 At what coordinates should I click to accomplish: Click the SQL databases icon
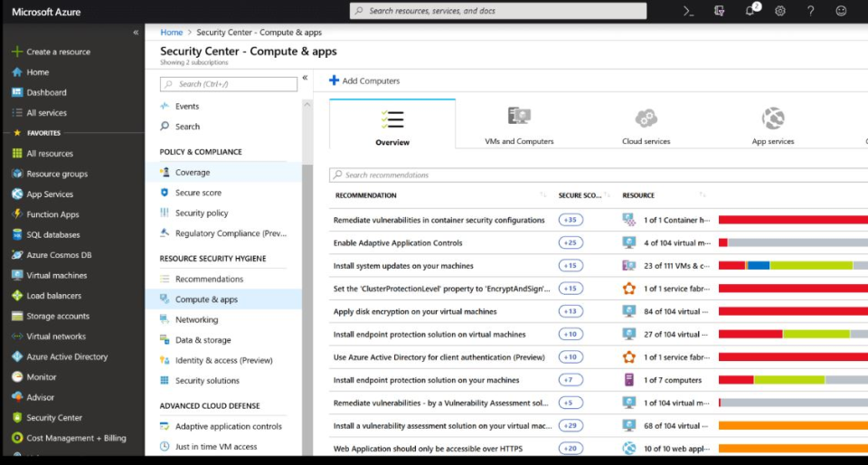pyautogui.click(x=17, y=234)
